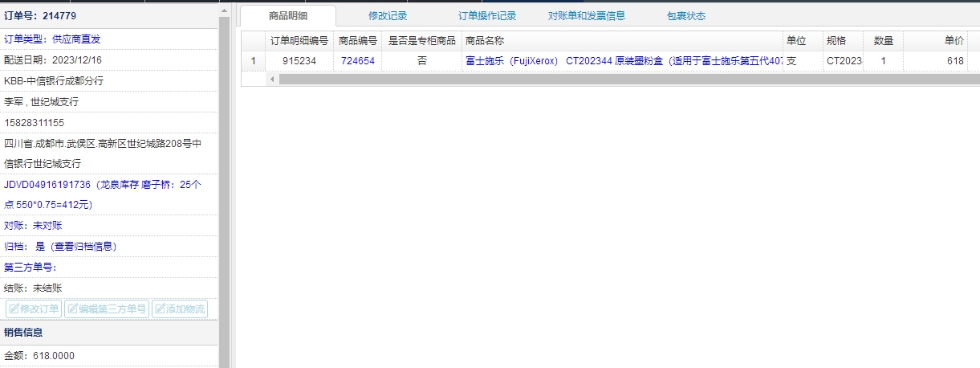
Task: Open the 富士施乐 CT202344 product name link
Action: 624,61
